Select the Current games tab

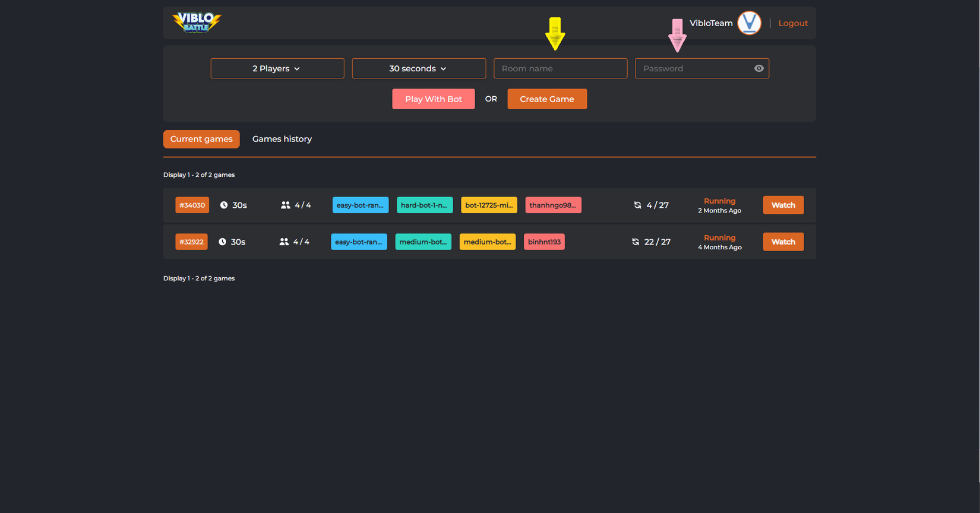point(201,139)
